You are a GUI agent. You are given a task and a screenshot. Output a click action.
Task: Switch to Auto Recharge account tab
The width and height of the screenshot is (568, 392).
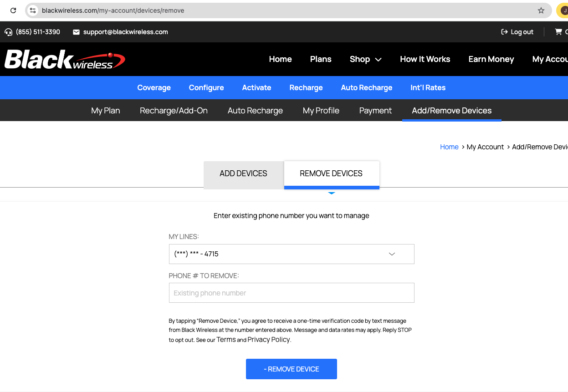[255, 111]
